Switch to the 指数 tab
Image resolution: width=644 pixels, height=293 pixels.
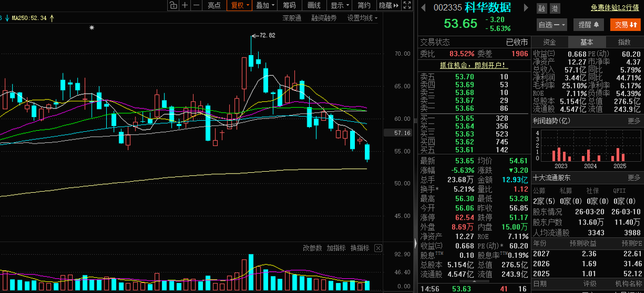[x=624, y=42]
